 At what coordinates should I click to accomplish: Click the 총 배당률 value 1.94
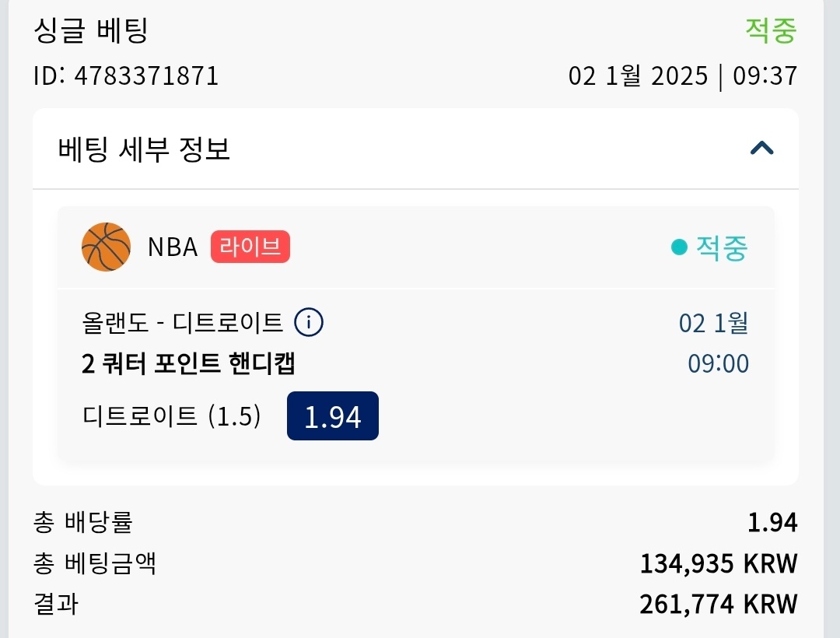pos(772,523)
